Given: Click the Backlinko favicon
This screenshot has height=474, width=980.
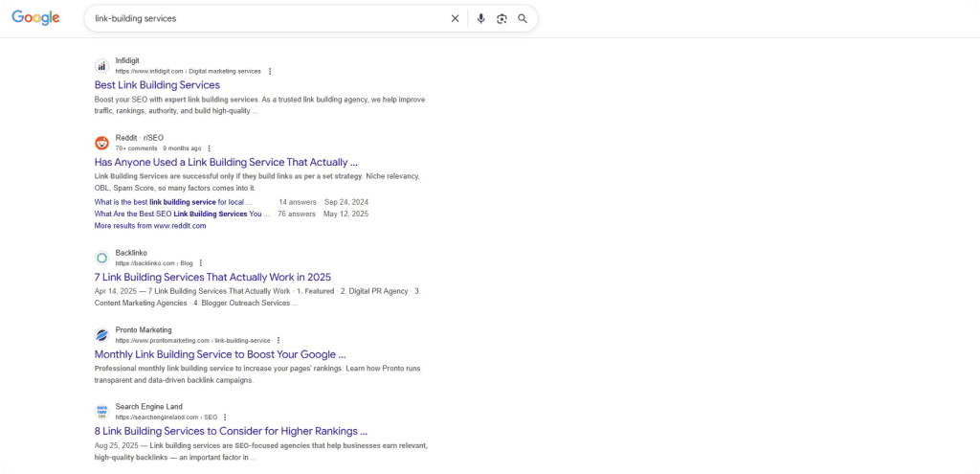Looking at the screenshot, I should tap(101, 258).
